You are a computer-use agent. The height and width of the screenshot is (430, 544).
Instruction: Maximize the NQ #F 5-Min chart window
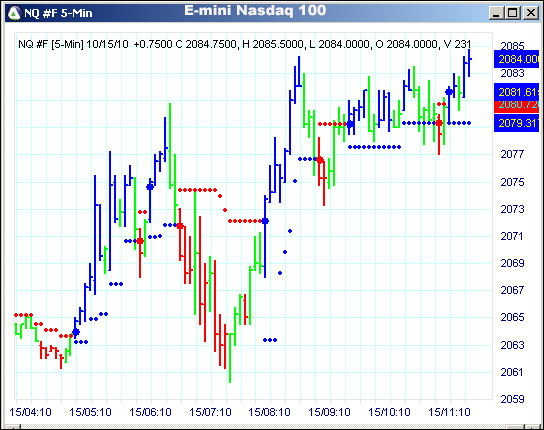(x=513, y=13)
